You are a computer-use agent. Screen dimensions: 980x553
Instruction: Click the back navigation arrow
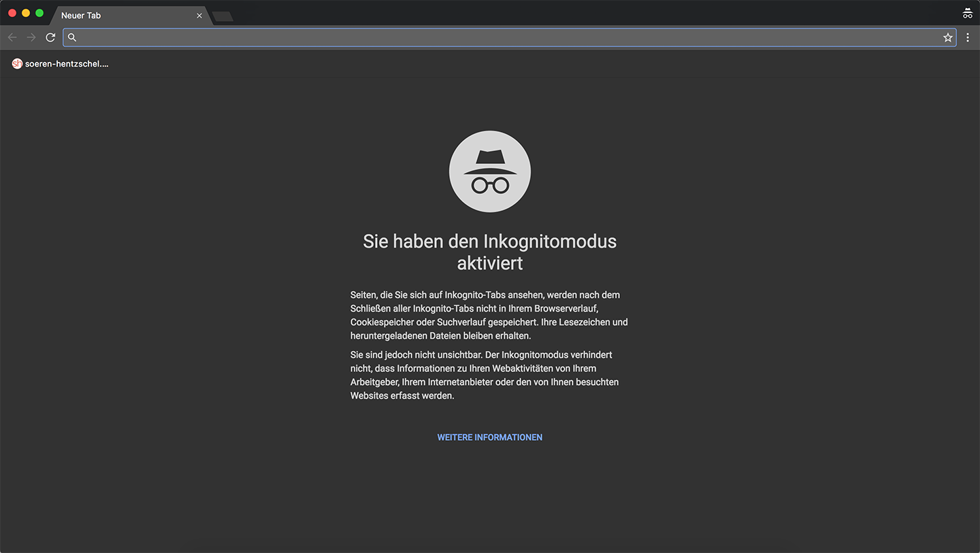point(12,37)
